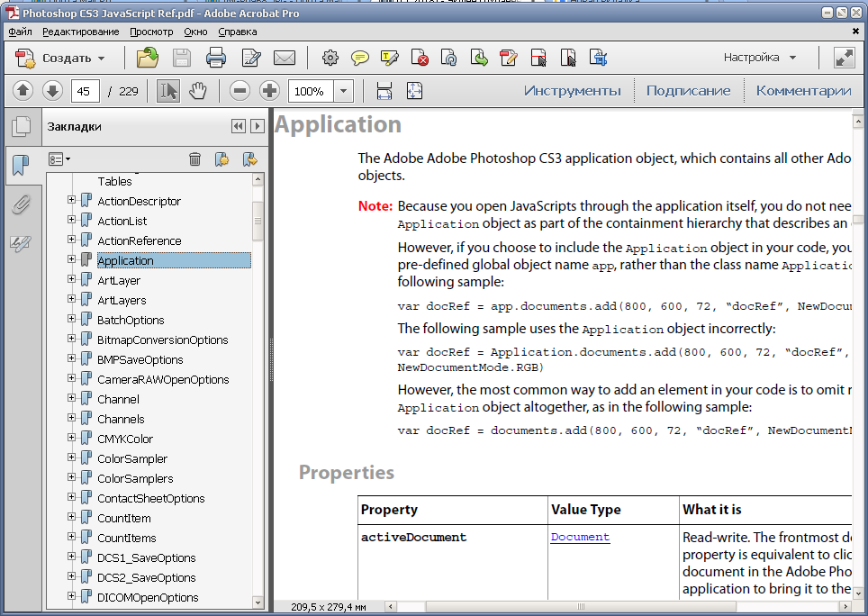Click the Save floppy disk icon
The height and width of the screenshot is (616, 868).
click(182, 58)
